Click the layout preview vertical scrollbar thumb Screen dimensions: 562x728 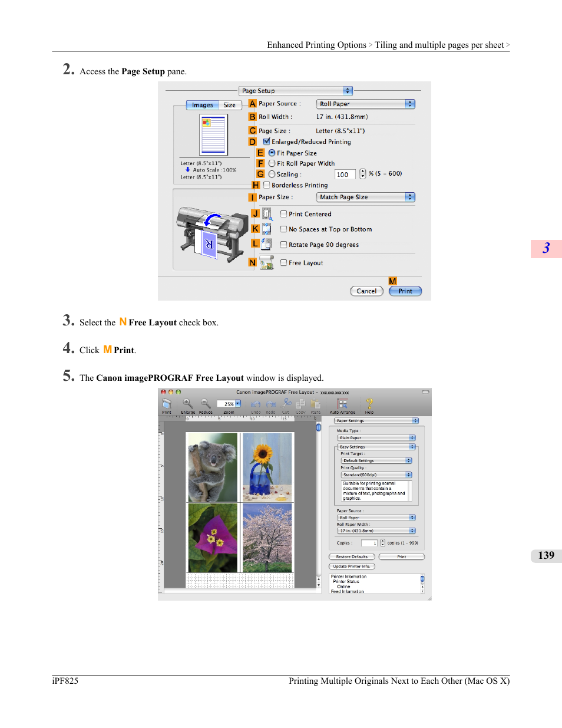pyautogui.click(x=319, y=428)
